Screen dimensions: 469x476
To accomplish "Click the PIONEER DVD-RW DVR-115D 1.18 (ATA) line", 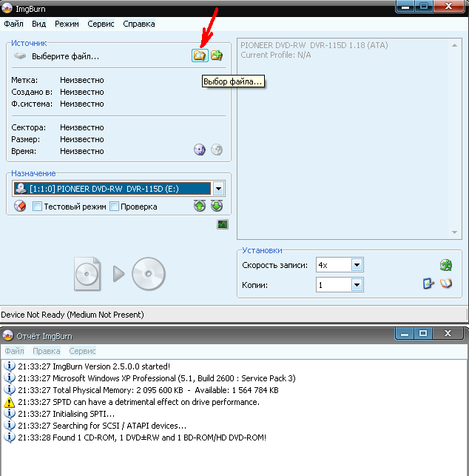I will point(314,45).
